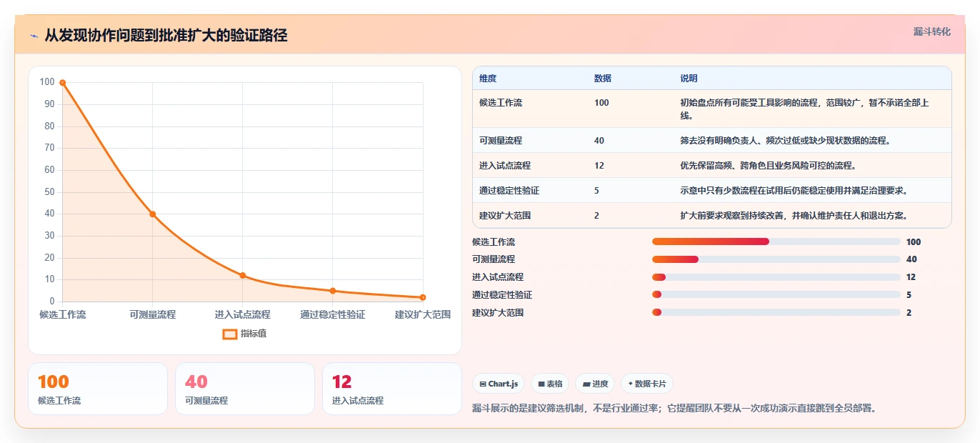Image resolution: width=980 pixels, height=443 pixels.
Task: Open the 100 候选工作流 data card
Action: point(98,389)
